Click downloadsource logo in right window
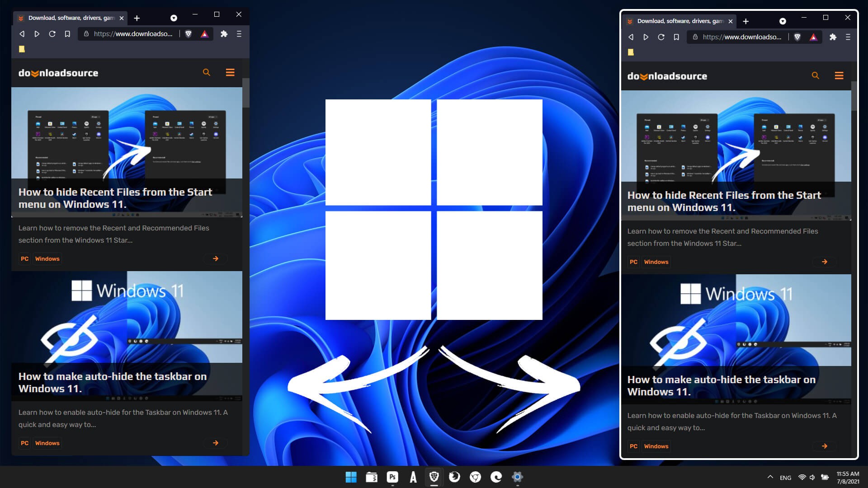The image size is (868, 488). pyautogui.click(x=667, y=76)
